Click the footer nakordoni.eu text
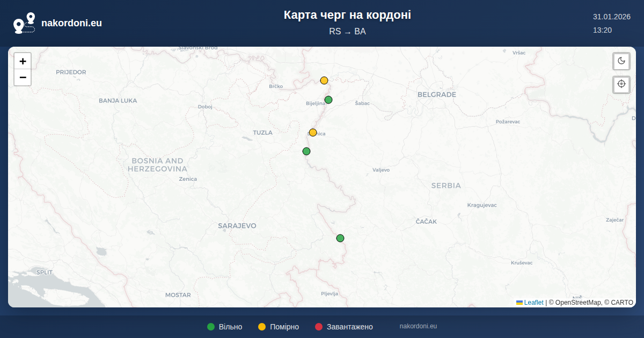The width and height of the screenshot is (644, 338). point(418,326)
